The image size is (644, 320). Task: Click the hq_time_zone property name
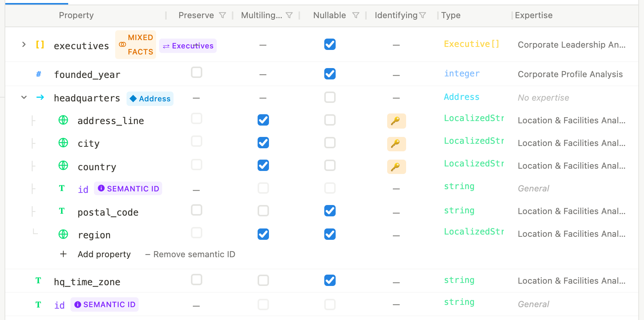tap(87, 282)
